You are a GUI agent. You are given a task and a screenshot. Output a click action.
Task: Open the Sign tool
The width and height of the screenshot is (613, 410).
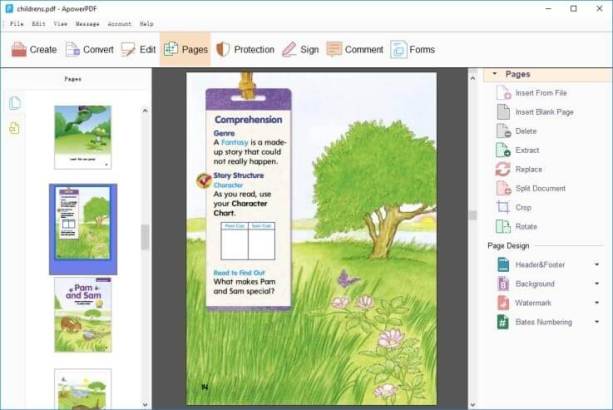(300, 50)
